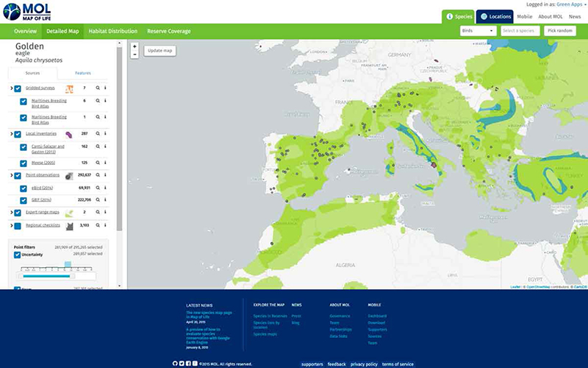
Task: Switch to the Habitat Distribution tab
Action: [113, 31]
